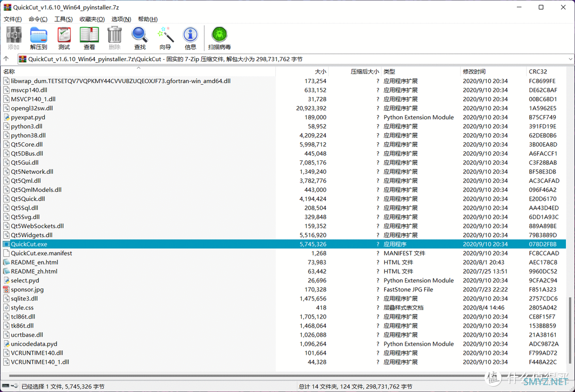575x392 pixels.
Task: Launch the Wizard (向导) wand icon
Action: (x=166, y=35)
